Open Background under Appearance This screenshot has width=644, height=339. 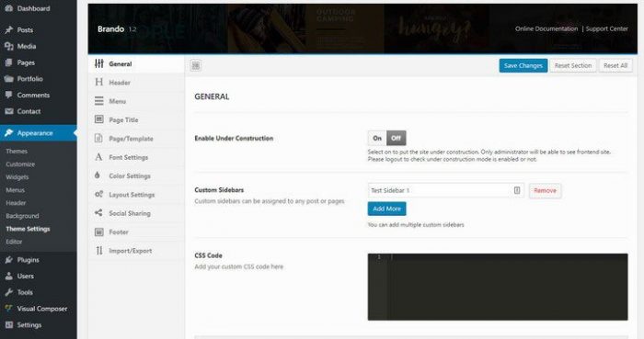point(22,216)
